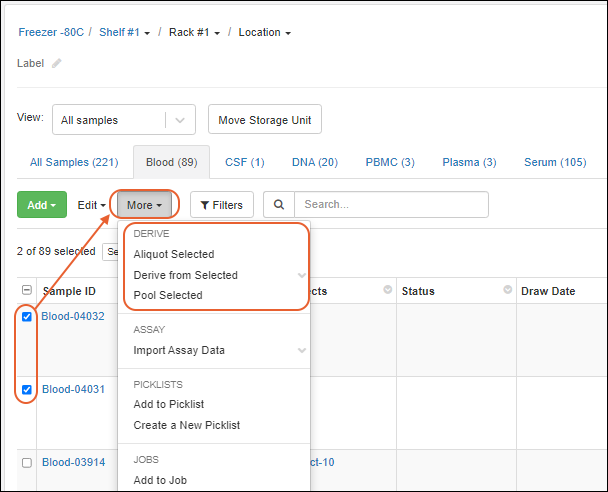Choose Add to Picklist menu item
The image size is (608, 492).
[169, 404]
